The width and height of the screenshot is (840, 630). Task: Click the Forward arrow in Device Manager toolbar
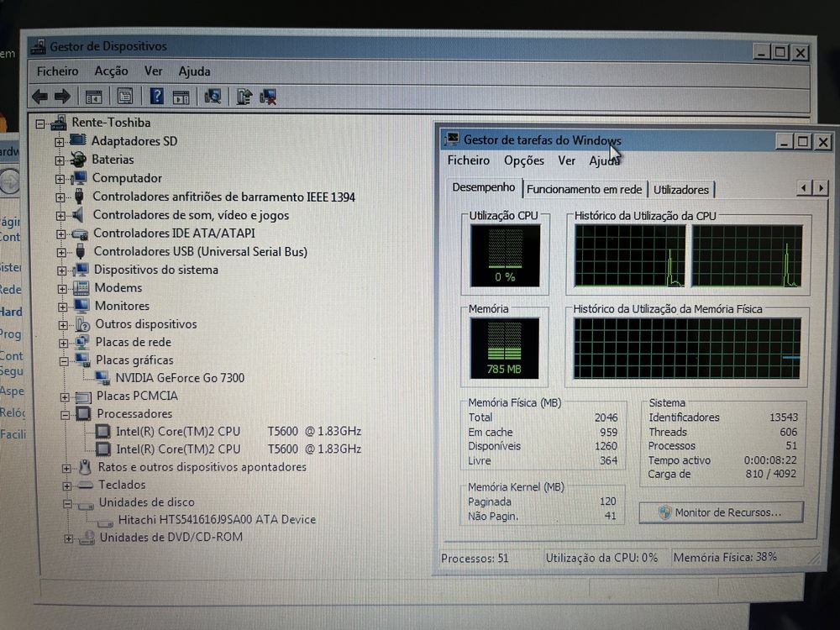pos(62,97)
